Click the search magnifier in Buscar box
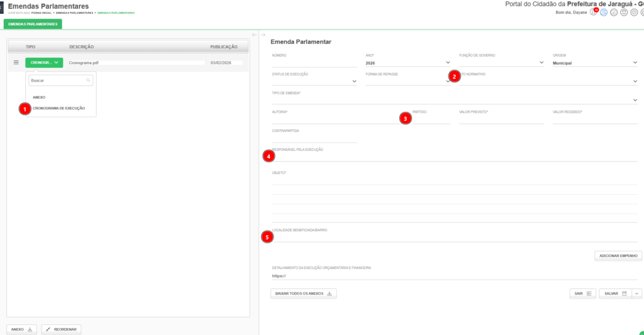 [89, 80]
